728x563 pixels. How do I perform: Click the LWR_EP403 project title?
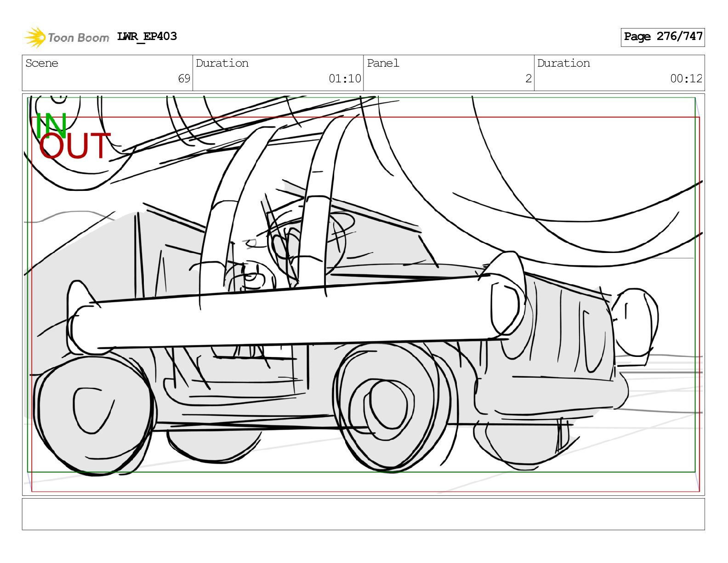click(147, 36)
